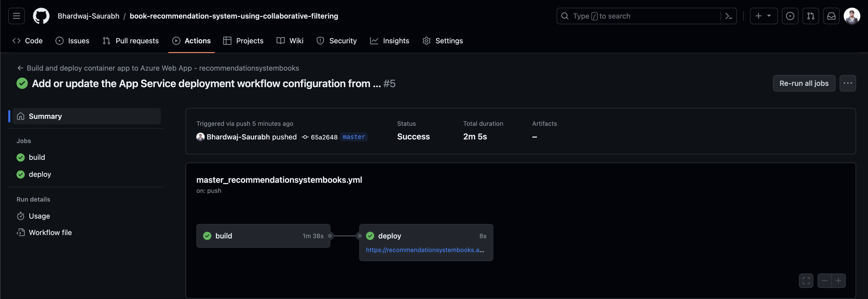868x299 pixels.
Task: Open the recommendationsystembooks deployment URL
Action: pos(424,250)
